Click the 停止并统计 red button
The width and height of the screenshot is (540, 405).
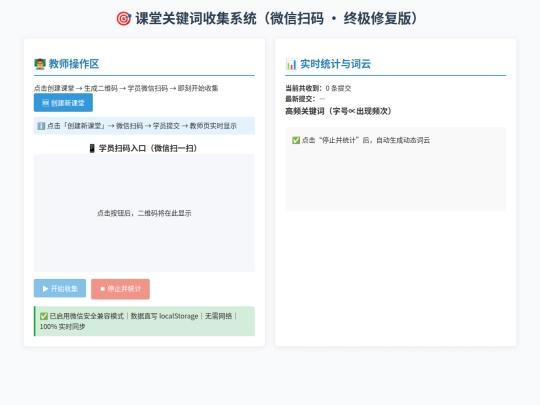tap(121, 289)
